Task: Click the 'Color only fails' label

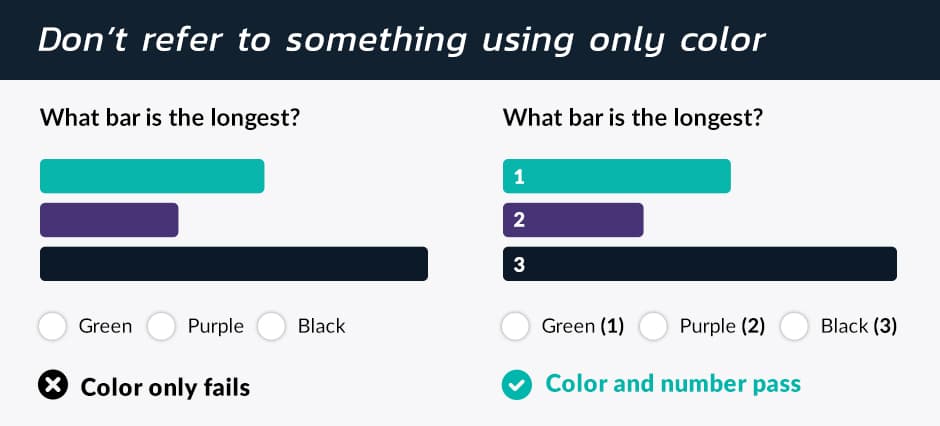Action: pos(165,388)
